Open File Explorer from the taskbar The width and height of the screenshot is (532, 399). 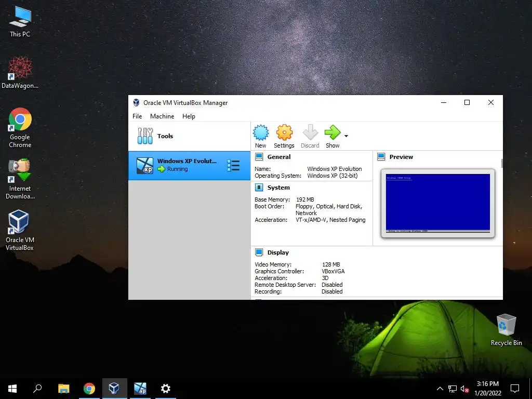coord(63,389)
